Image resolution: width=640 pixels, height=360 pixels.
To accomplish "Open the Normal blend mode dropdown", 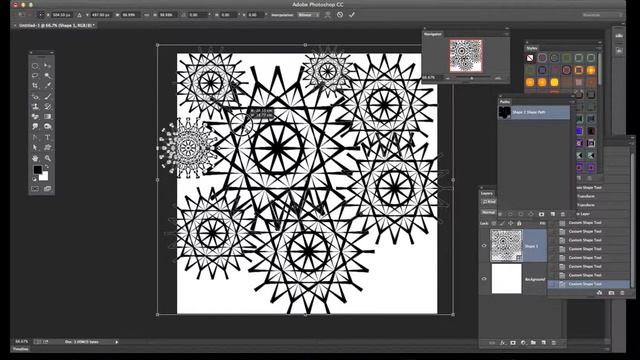I will click(488, 212).
